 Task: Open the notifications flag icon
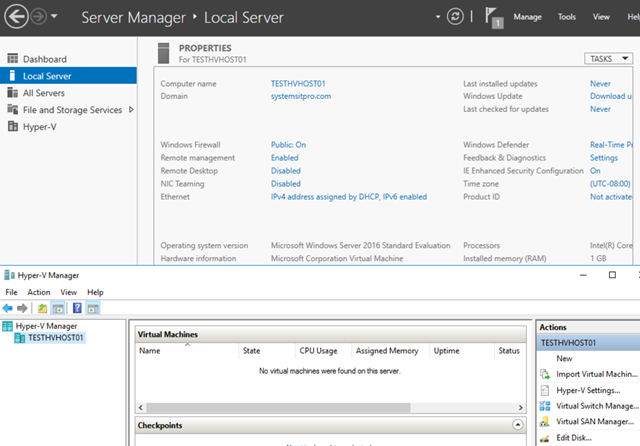pyautogui.click(x=493, y=18)
